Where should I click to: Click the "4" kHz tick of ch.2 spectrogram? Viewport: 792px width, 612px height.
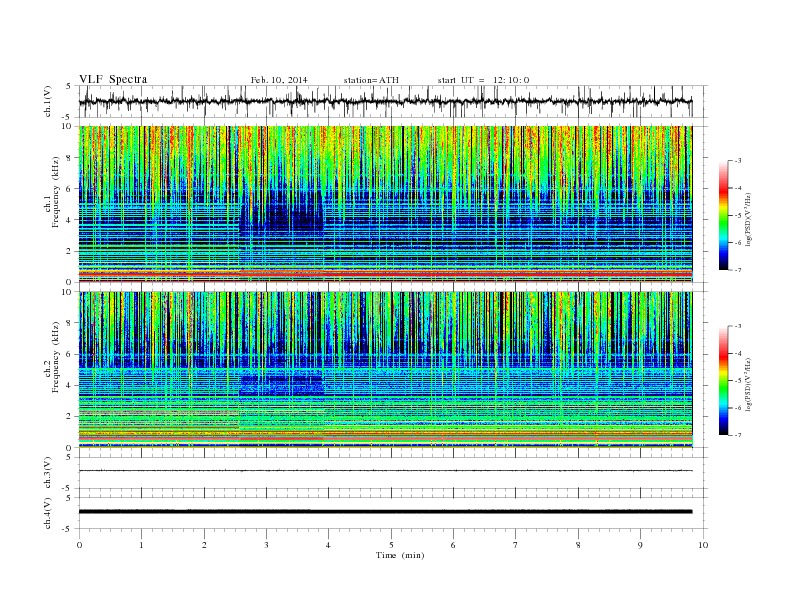point(70,386)
